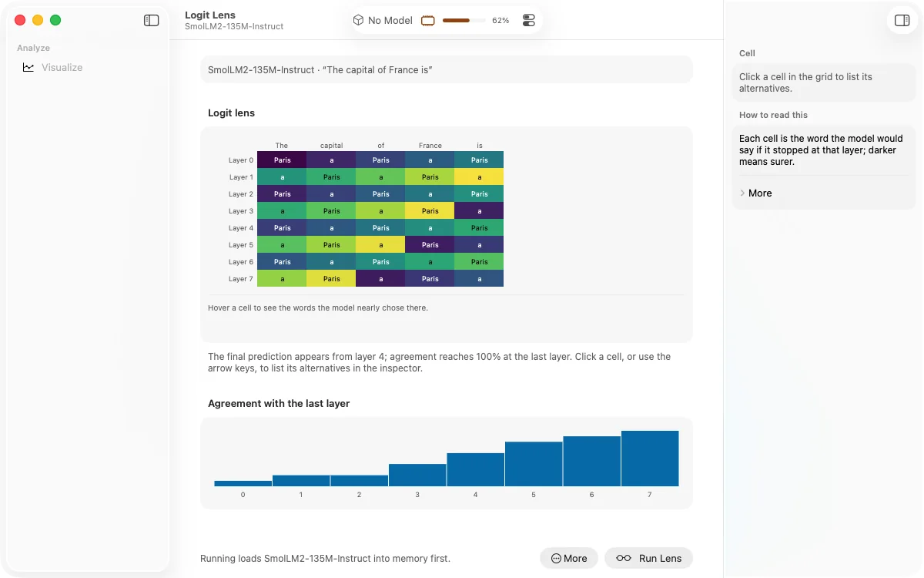Image resolution: width=924 pixels, height=578 pixels.
Task: Click the agreement bar for layer 2
Action: tap(360, 481)
